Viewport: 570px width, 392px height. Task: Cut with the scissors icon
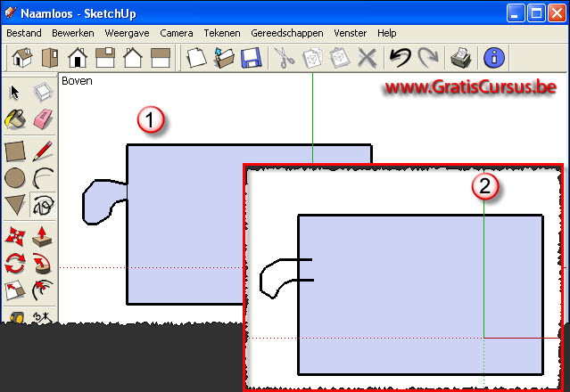pos(285,57)
